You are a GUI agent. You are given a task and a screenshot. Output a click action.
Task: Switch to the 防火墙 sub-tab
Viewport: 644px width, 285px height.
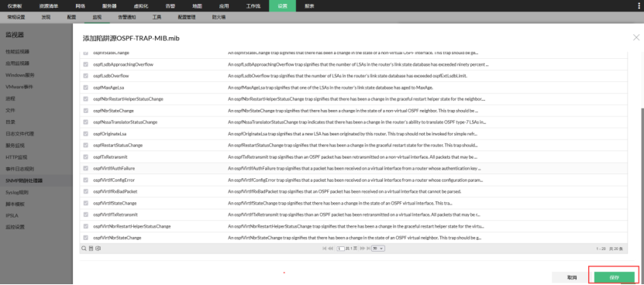219,17
